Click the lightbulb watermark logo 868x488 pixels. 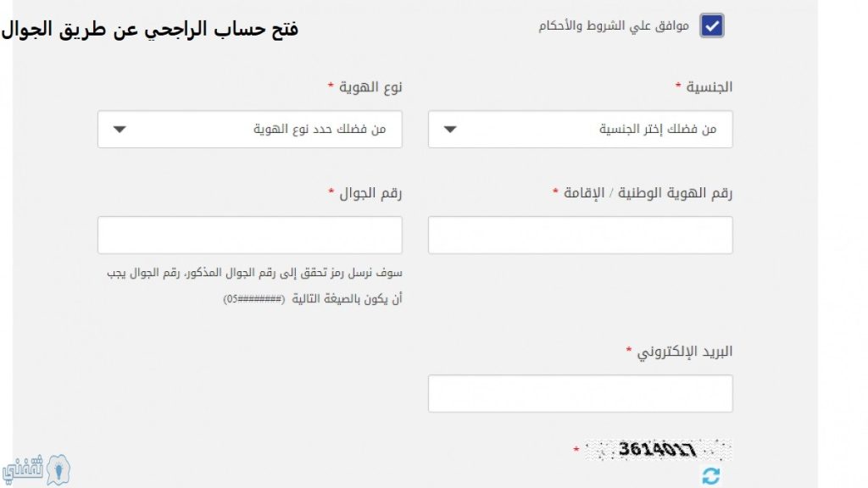point(58,469)
